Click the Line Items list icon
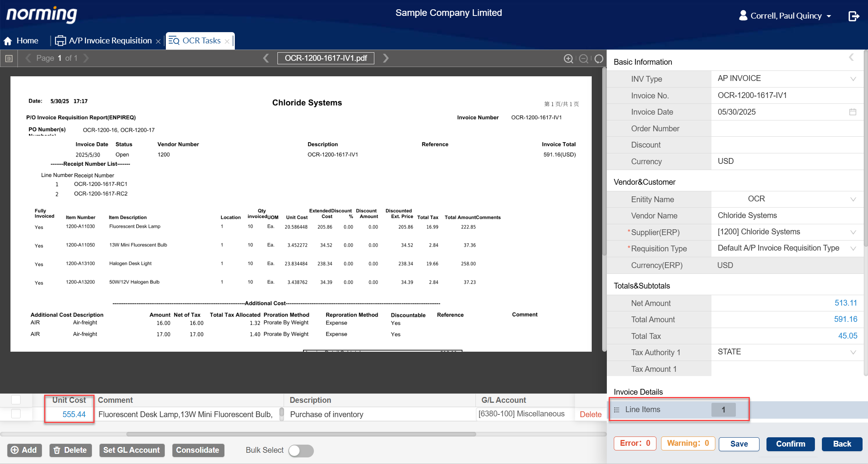868x464 pixels. coord(617,410)
